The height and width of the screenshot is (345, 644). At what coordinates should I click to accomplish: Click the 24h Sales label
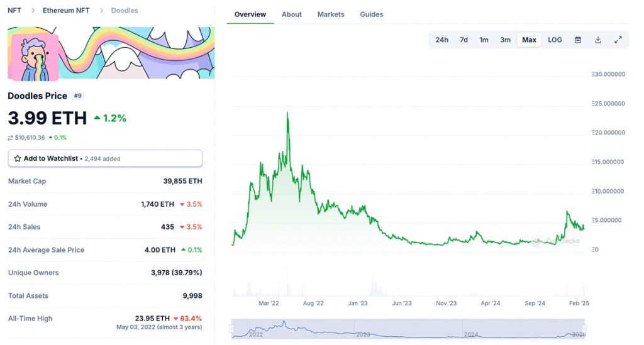click(x=25, y=227)
